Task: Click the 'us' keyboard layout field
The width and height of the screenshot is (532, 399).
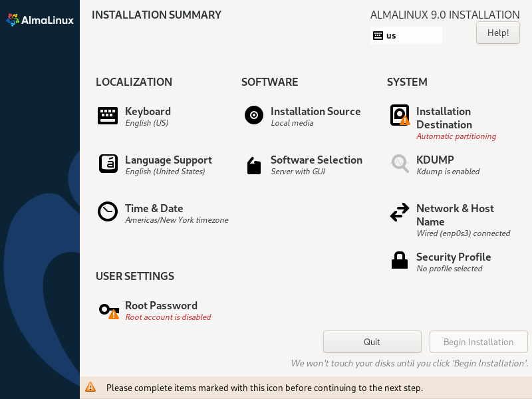Action: coord(406,35)
